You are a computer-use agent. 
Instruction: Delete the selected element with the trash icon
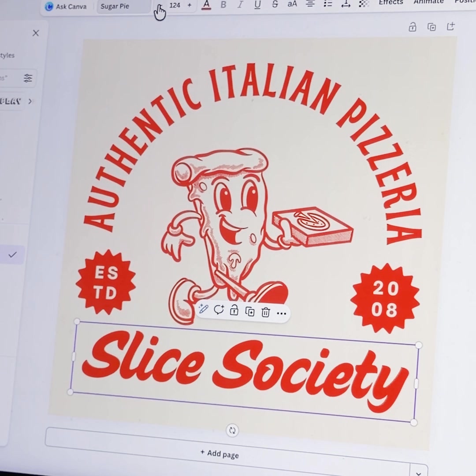pos(266,312)
